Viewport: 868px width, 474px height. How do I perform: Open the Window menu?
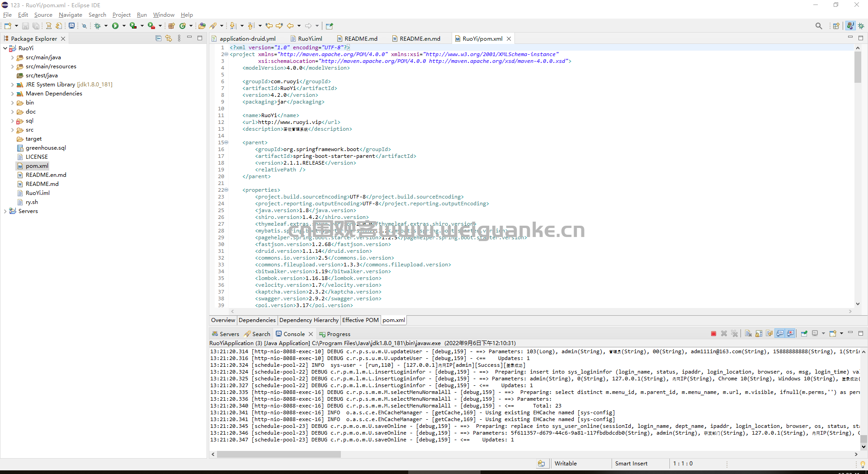[164, 15]
